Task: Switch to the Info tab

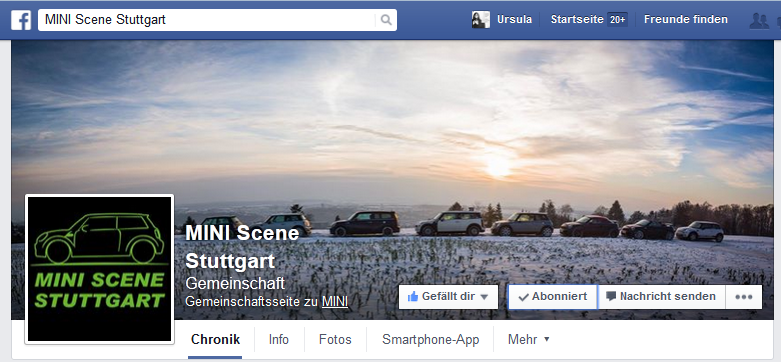Action: [x=278, y=340]
